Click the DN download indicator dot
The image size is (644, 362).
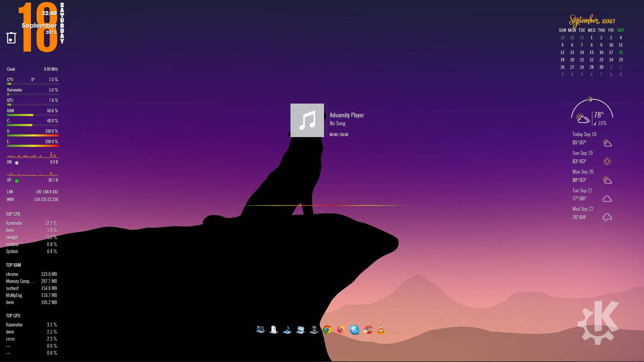click(x=17, y=163)
